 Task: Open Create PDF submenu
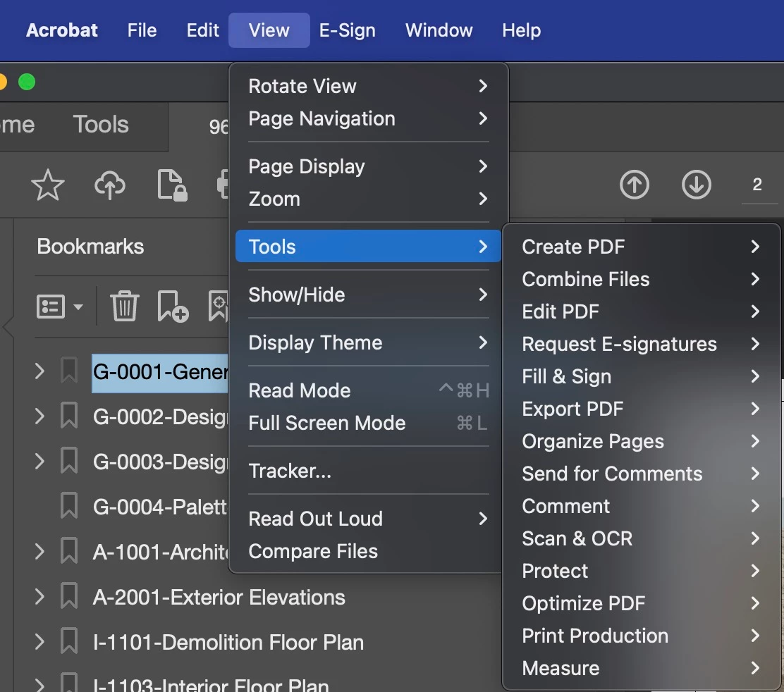(641, 247)
